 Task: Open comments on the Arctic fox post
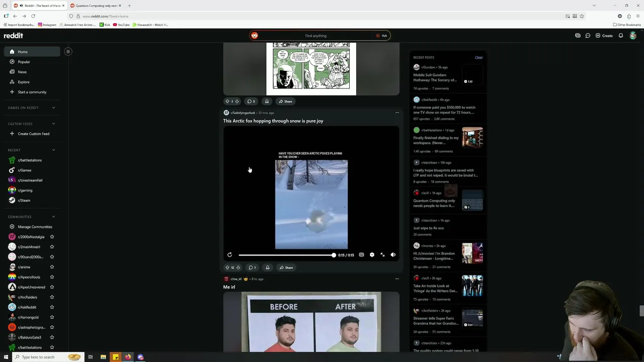tap(252, 267)
